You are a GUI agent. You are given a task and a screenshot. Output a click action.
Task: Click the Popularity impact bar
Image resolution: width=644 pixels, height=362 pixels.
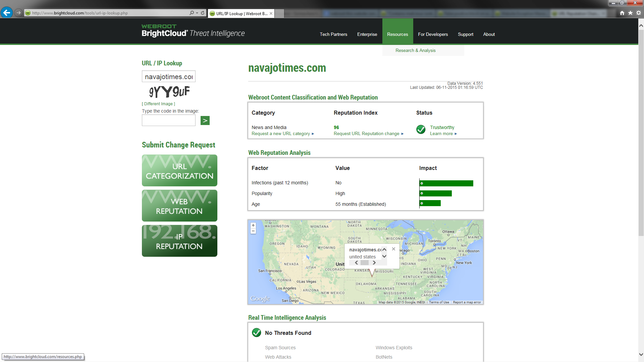click(436, 193)
